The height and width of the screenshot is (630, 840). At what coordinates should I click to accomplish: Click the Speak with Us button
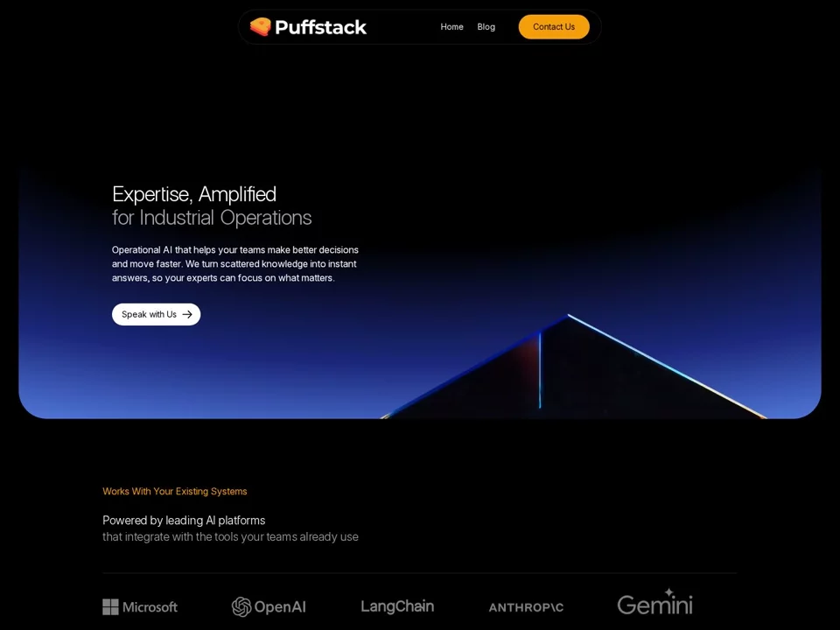[156, 314]
